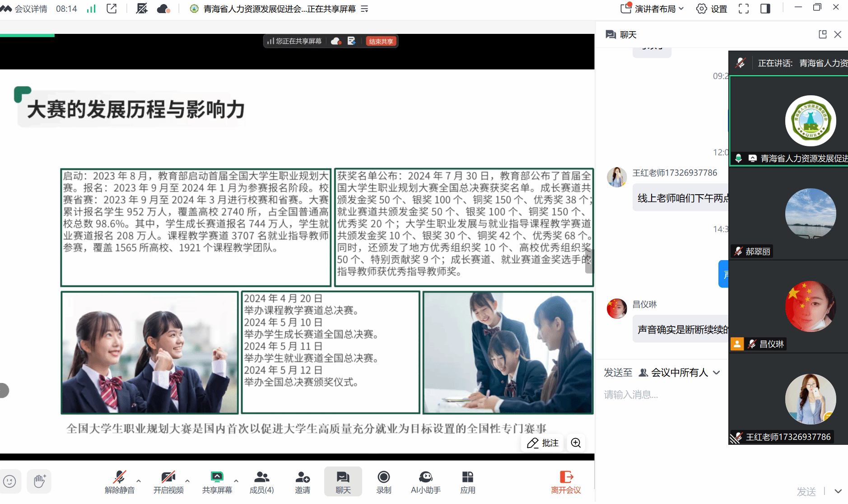848x504 pixels.
Task: Click 结束共享 to stop sharing
Action: pos(381,41)
